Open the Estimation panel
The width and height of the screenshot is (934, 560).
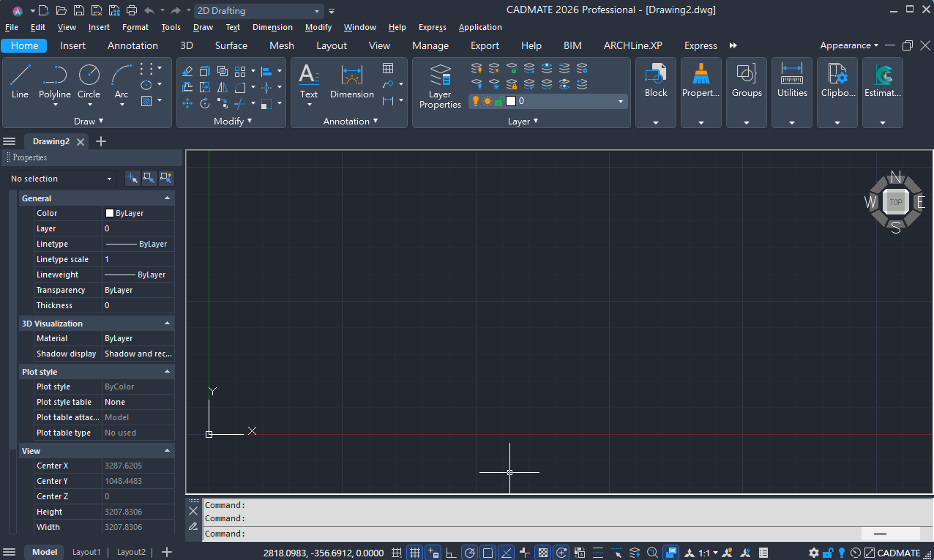click(x=883, y=81)
